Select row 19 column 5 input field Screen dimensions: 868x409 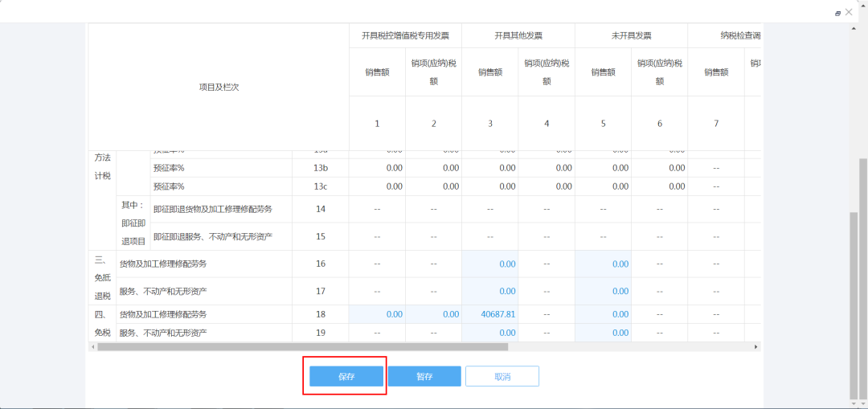(603, 333)
